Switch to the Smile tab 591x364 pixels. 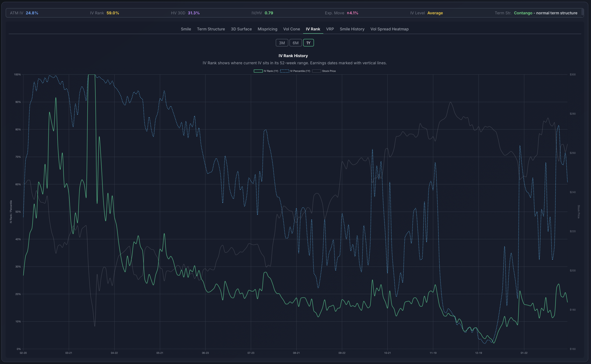186,29
